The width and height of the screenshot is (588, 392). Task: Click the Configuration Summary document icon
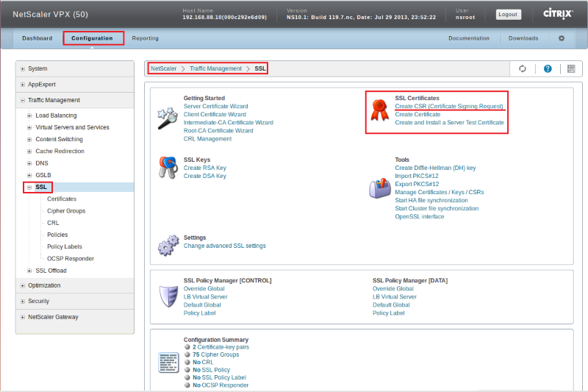tap(168, 363)
